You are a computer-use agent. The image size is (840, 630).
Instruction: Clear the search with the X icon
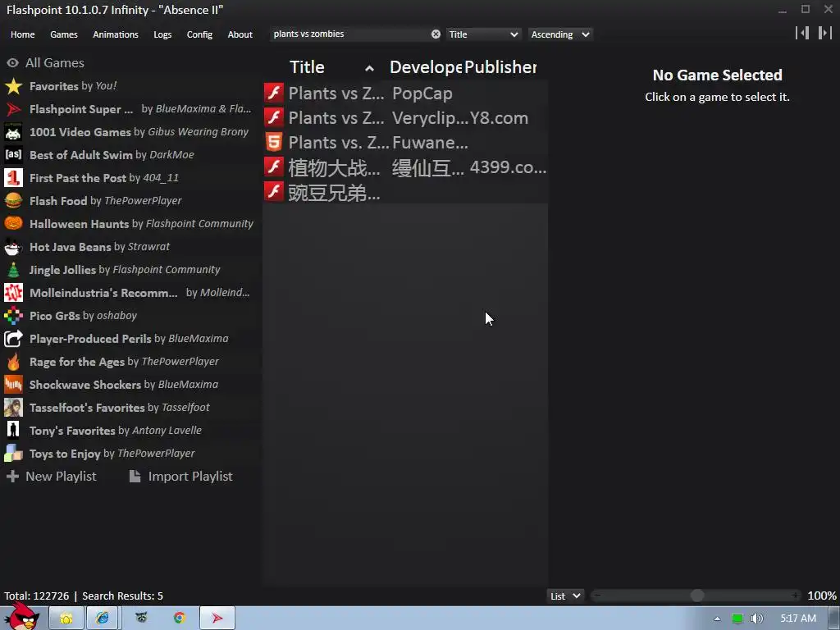[x=436, y=34]
